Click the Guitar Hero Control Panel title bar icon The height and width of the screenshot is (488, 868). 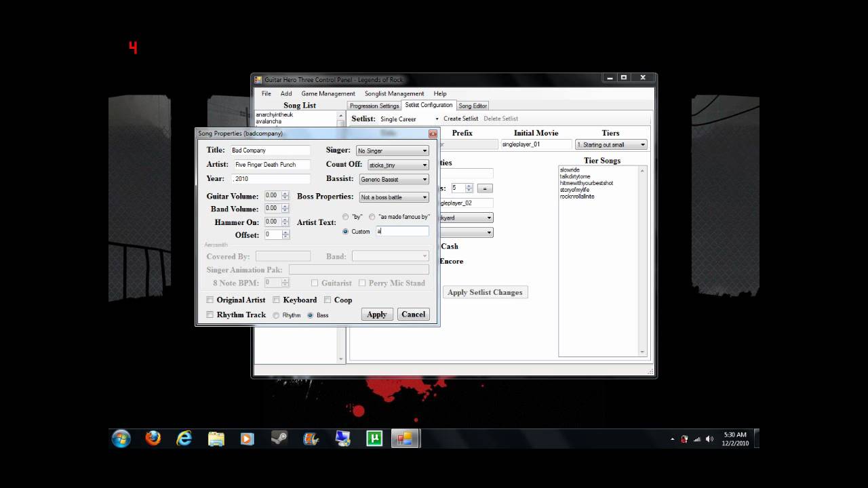coord(258,80)
